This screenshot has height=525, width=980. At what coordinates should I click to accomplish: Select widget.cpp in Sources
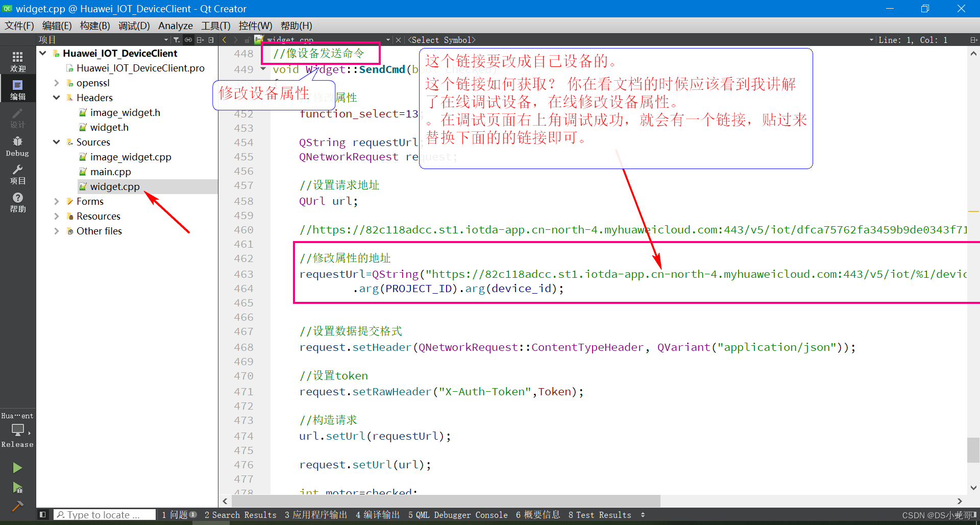(115, 186)
